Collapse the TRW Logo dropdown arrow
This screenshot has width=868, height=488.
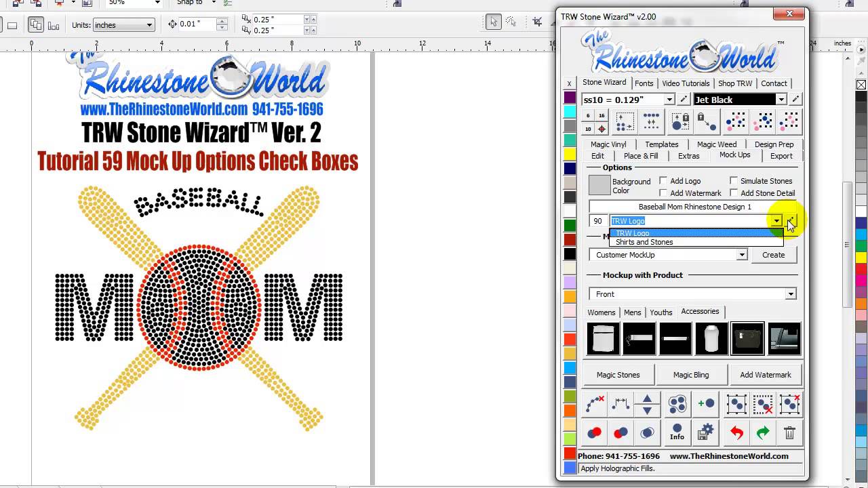(776, 221)
